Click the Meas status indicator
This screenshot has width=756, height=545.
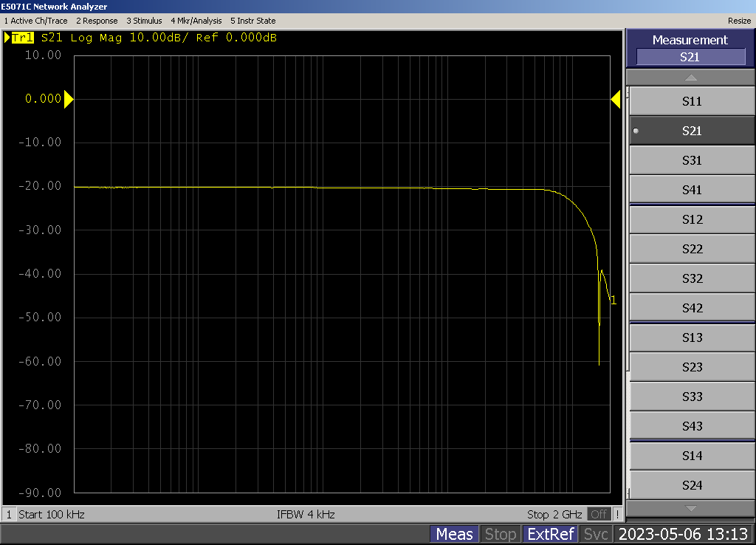click(454, 534)
